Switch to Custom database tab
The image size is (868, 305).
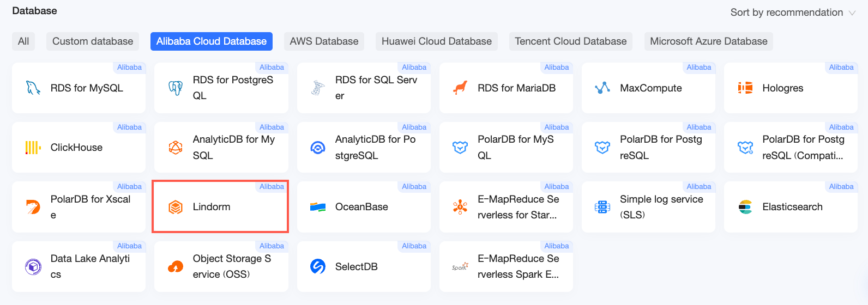[93, 41]
